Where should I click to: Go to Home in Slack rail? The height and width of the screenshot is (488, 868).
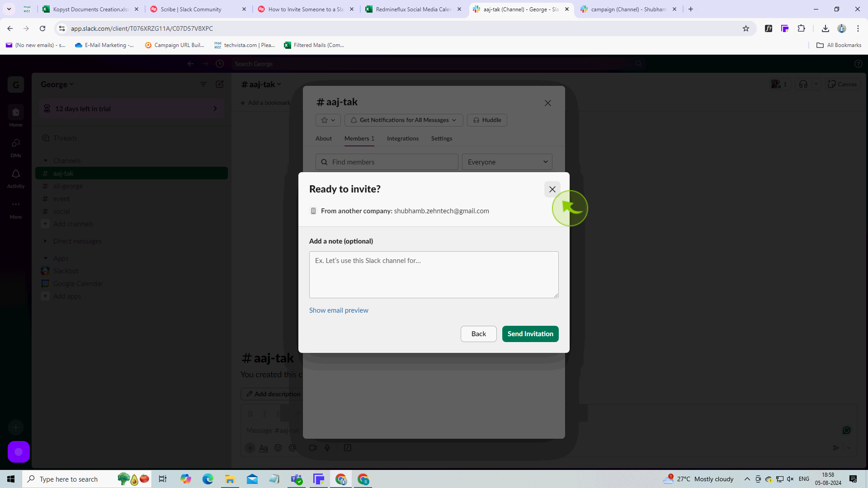(x=16, y=116)
